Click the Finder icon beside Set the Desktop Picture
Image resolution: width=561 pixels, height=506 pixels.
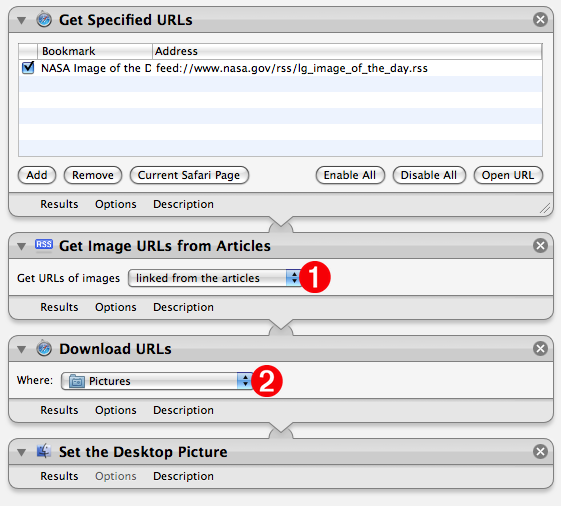pyautogui.click(x=44, y=451)
